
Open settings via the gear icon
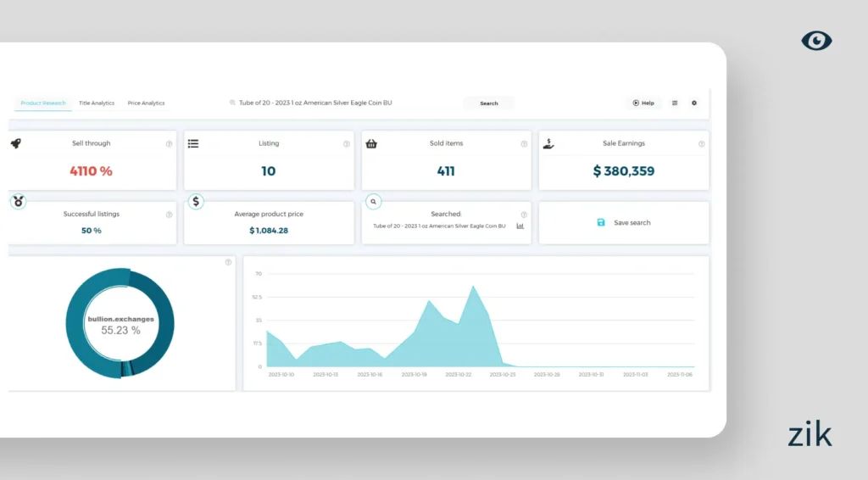(x=694, y=103)
